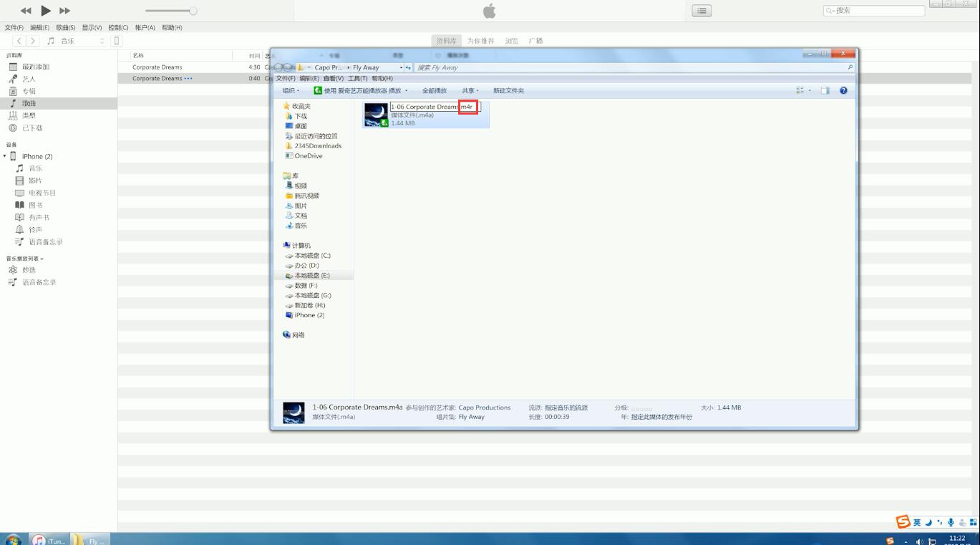Switch to the 资料库 tab
Screen dimensions: 980x545
pos(447,41)
